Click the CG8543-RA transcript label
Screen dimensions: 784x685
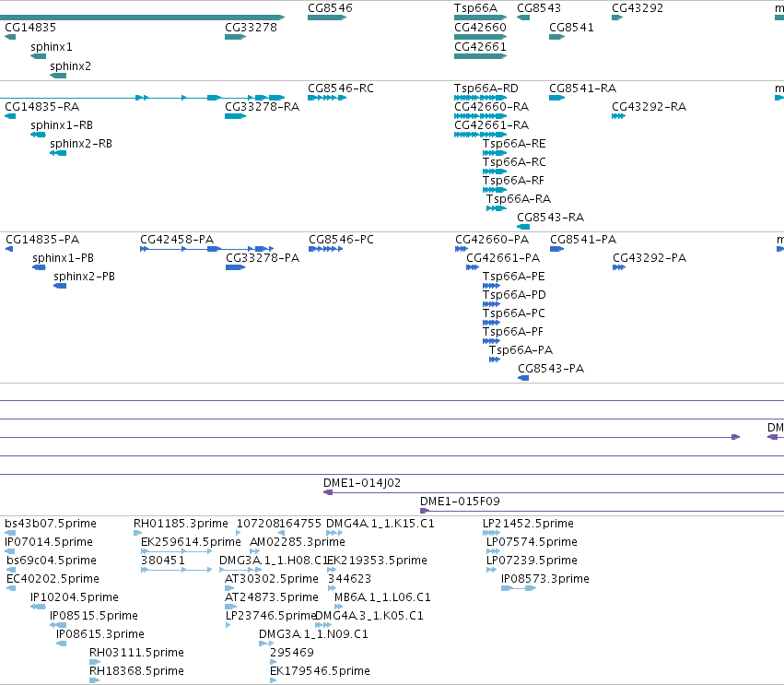pos(551,218)
